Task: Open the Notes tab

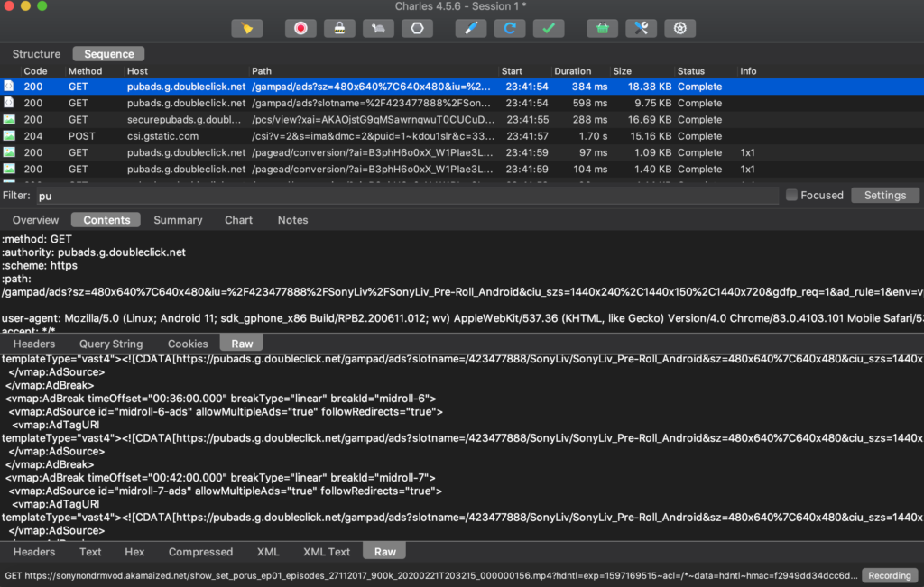Action: pyautogui.click(x=293, y=220)
